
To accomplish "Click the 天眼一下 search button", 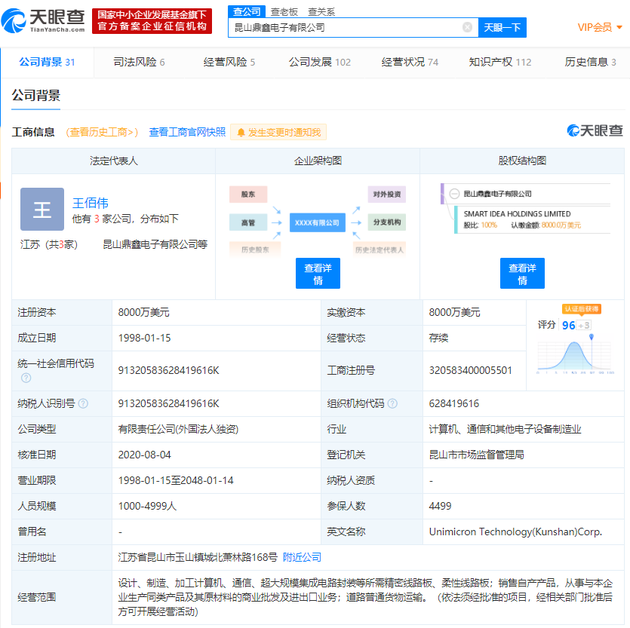I will pos(502,27).
